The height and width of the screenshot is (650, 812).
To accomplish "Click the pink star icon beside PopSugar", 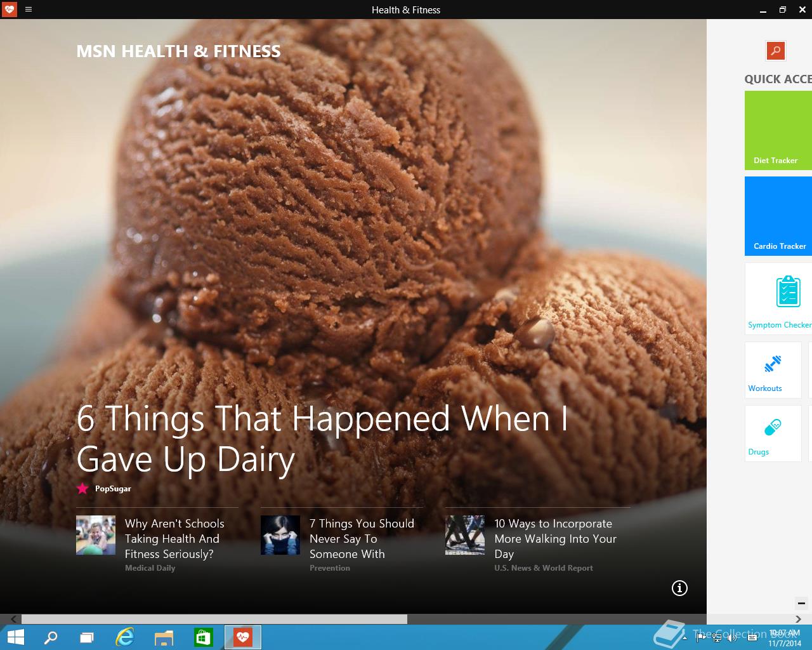I will tap(82, 488).
